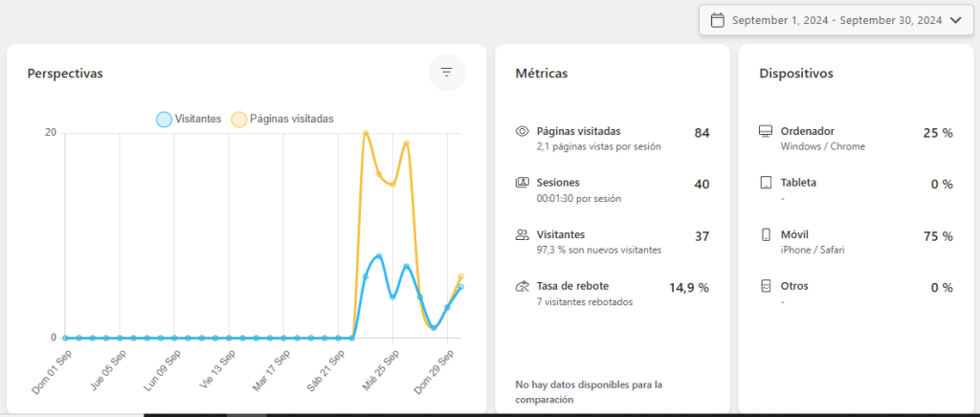Open the September 1 - September 30 date selector
The image size is (980, 417).
[836, 20]
